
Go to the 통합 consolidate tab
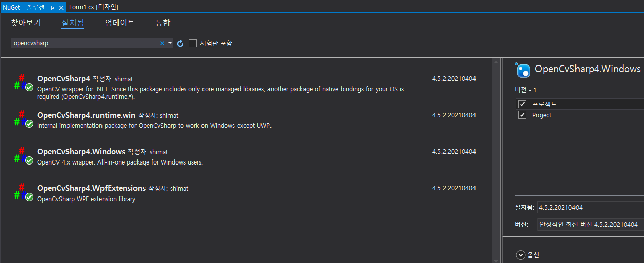pos(163,23)
